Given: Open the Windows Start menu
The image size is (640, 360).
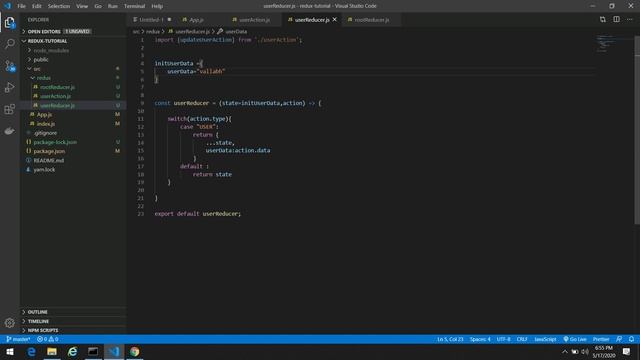Looking at the screenshot, I should click(10, 351).
